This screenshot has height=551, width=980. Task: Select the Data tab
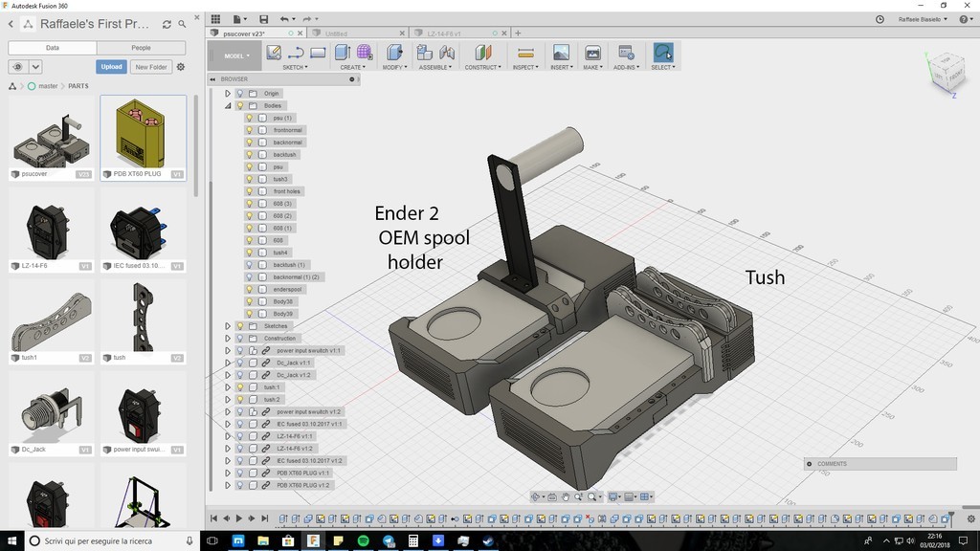pos(53,48)
